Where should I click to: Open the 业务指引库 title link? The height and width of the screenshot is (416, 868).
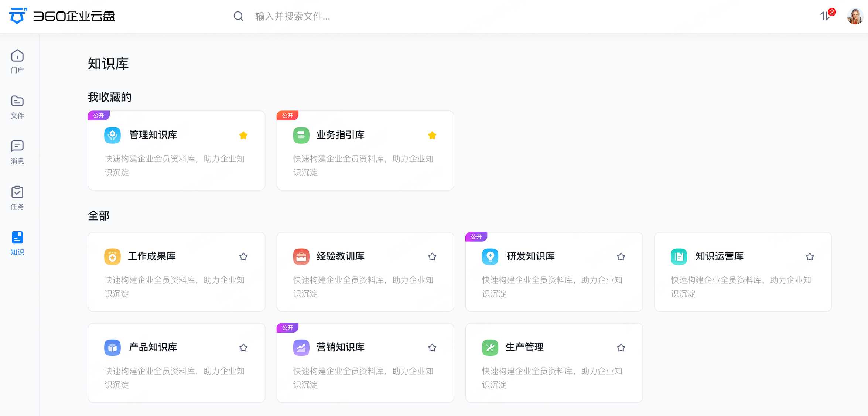pos(341,135)
